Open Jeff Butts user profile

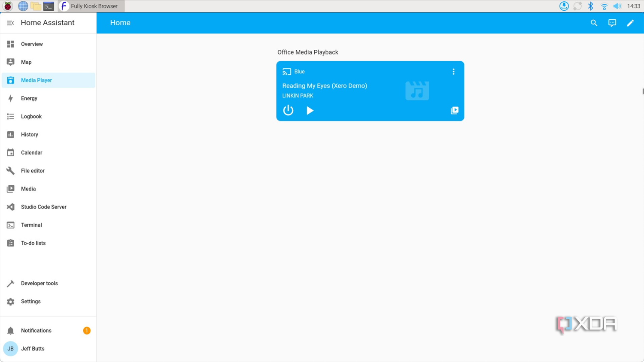pyautogui.click(x=49, y=349)
